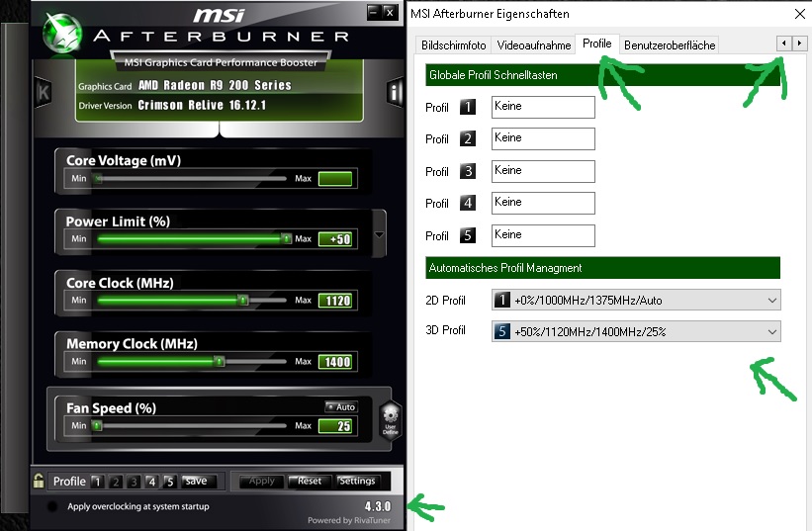Click the Fan Speed value 25
This screenshot has width=812, height=531.
point(335,426)
